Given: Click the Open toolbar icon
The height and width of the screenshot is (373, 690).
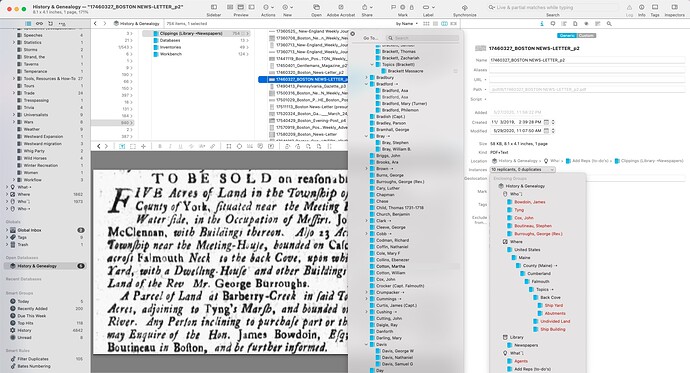Looking at the screenshot, I should pos(316,7).
